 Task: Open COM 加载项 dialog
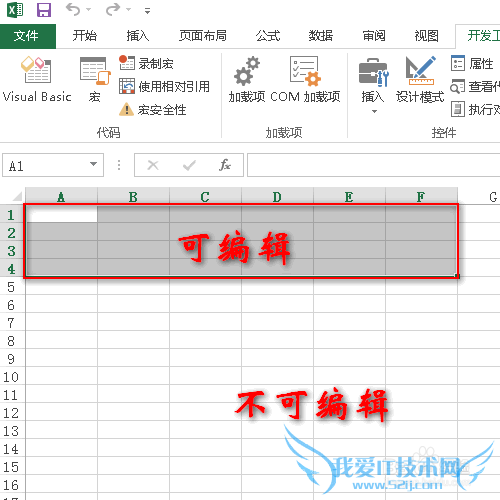coord(305,79)
